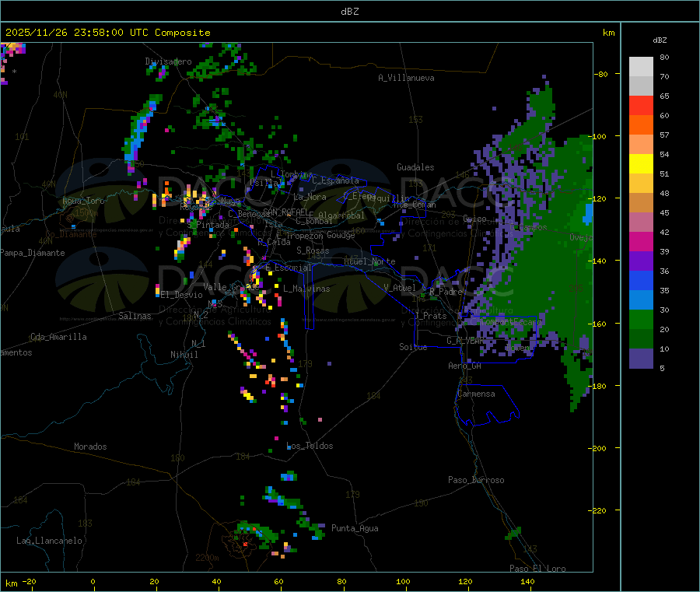Screen dimensions: 700x592
Task: Click the UTC Composite timestamp text
Action: click(x=107, y=33)
